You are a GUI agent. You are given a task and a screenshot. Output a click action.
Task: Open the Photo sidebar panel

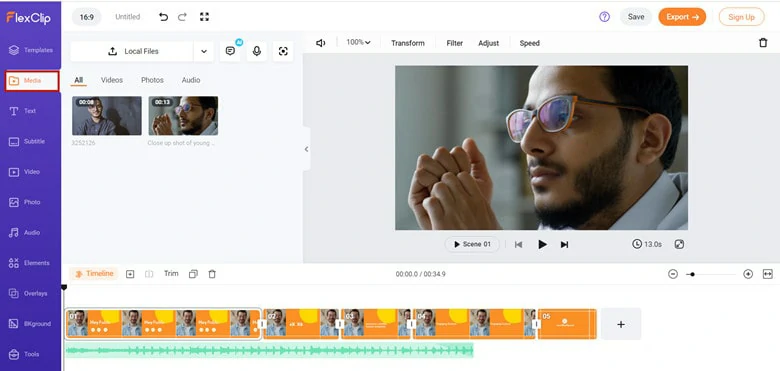[x=25, y=202]
